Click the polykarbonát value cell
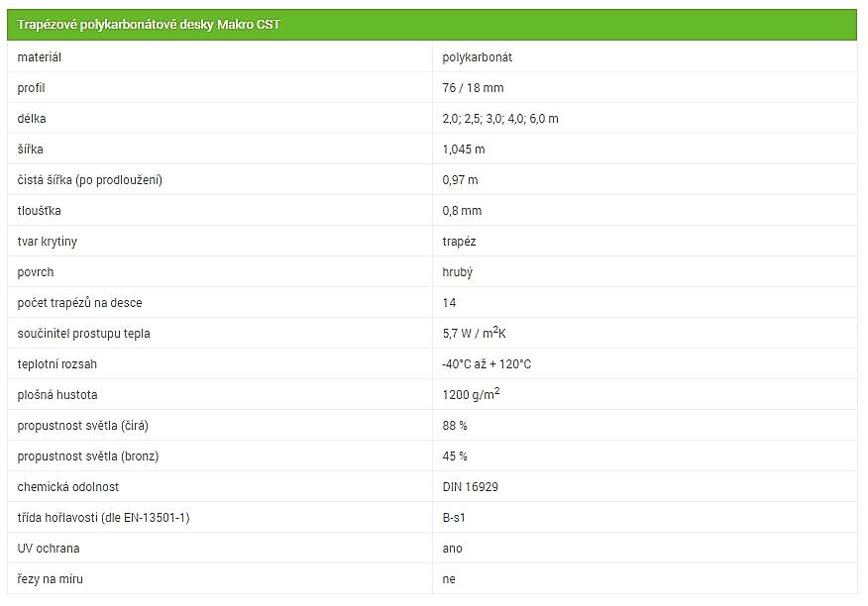Image resolution: width=868 pixels, height=606 pixels. click(478, 57)
